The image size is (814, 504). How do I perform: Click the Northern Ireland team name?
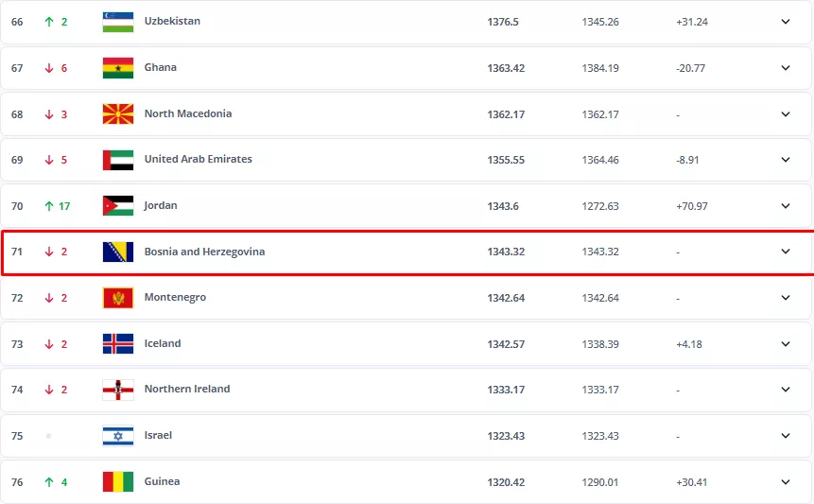(x=187, y=390)
